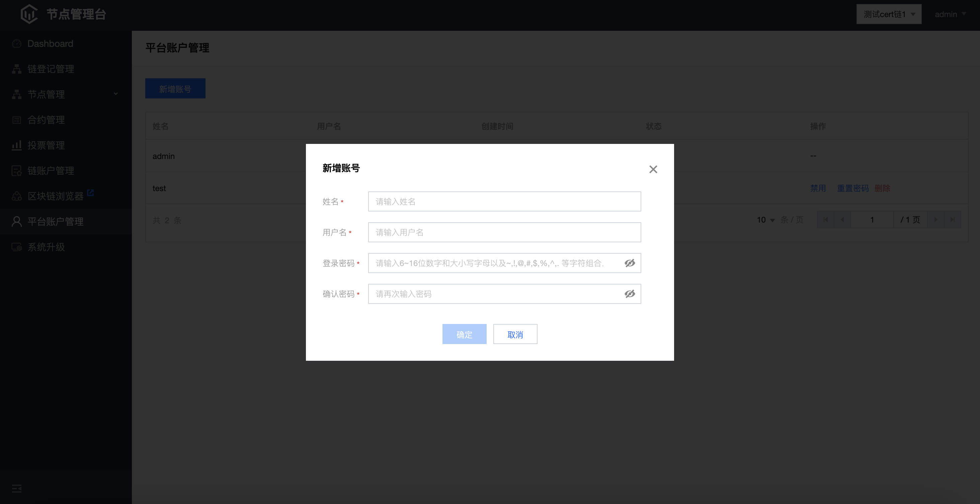The height and width of the screenshot is (504, 980).
Task: Cancel with the 取消 button
Action: click(x=515, y=334)
